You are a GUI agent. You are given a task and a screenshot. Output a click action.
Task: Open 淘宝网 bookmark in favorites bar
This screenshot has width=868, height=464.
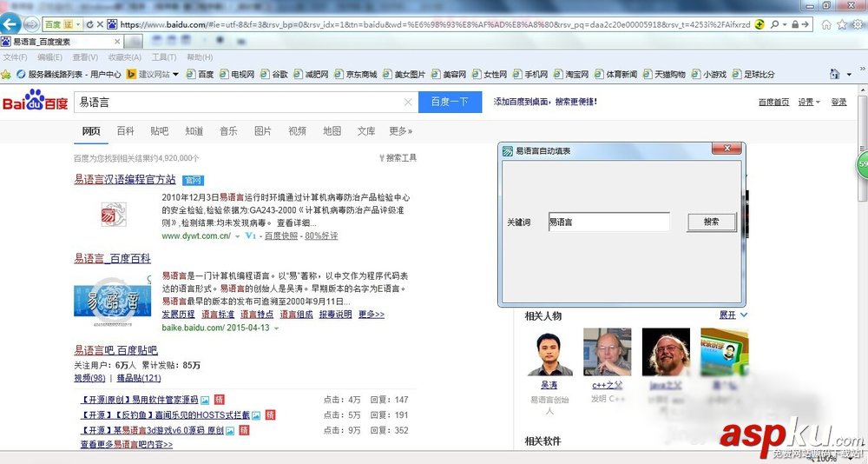571,74
